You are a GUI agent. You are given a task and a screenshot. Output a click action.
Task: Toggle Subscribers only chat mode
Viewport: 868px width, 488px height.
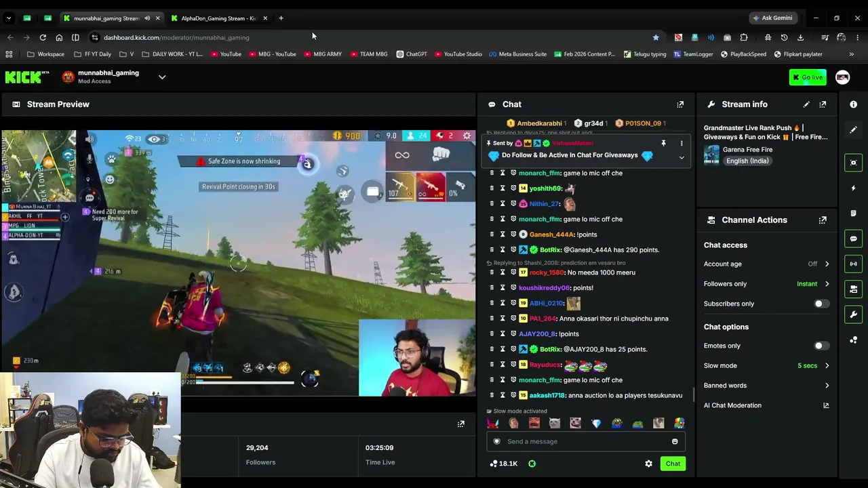(821, 304)
